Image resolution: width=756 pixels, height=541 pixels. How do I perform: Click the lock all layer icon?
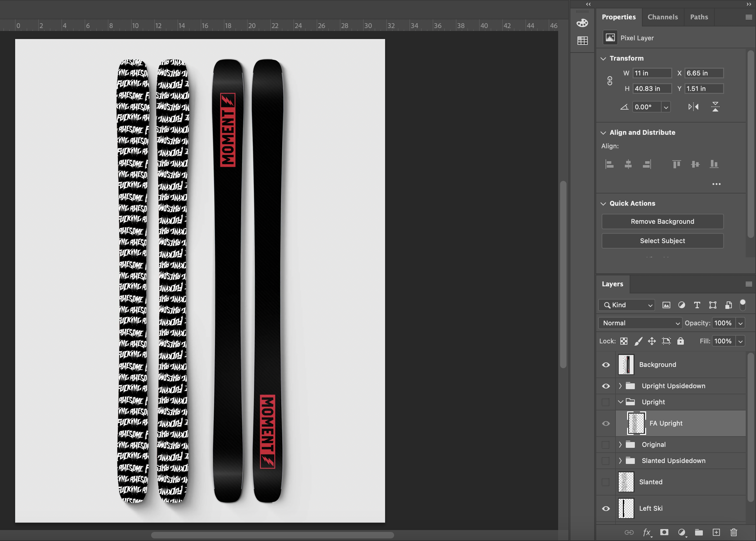coord(681,341)
